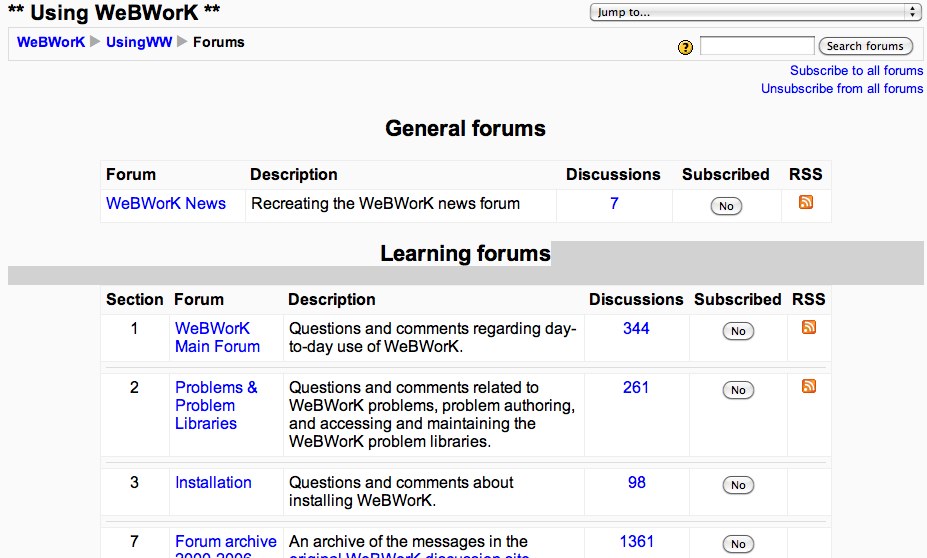Image resolution: width=927 pixels, height=558 pixels.
Task: View the 98 Installation discussions
Action: pyautogui.click(x=637, y=482)
